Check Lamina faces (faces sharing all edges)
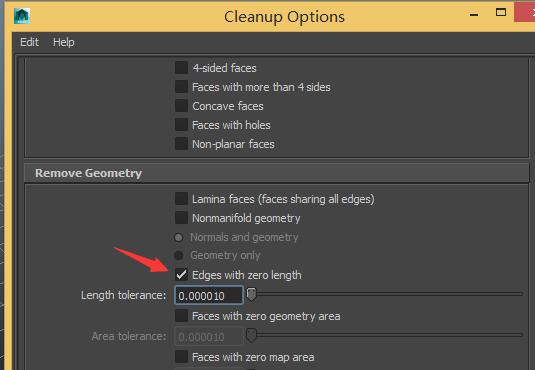535x370 pixels. pyautogui.click(x=181, y=199)
